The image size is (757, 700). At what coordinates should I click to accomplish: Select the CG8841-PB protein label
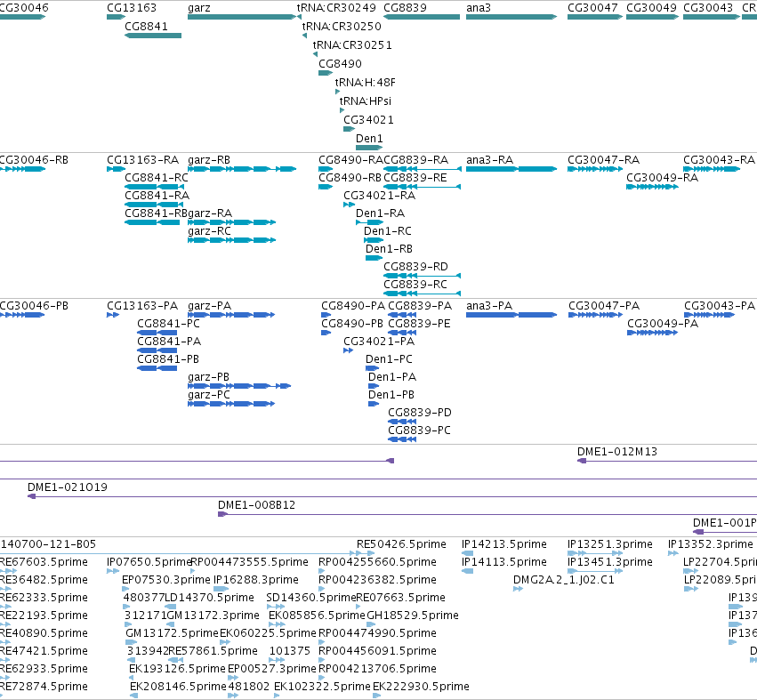(168, 359)
